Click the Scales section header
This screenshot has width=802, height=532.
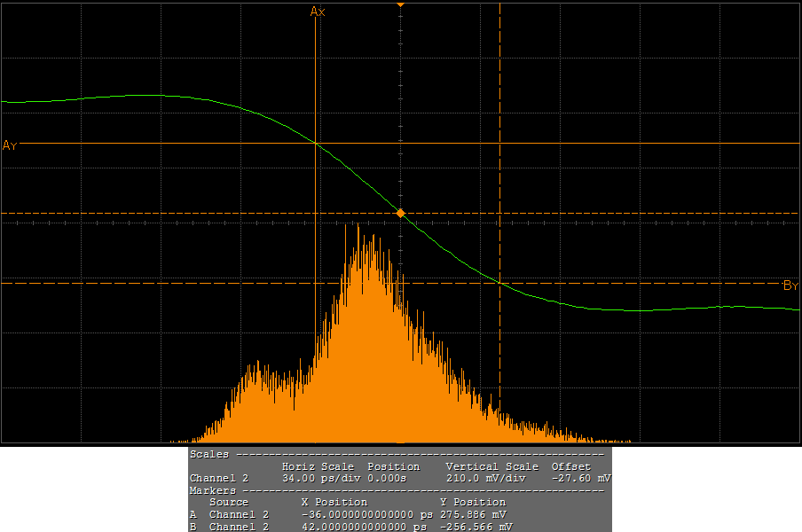[x=209, y=454]
